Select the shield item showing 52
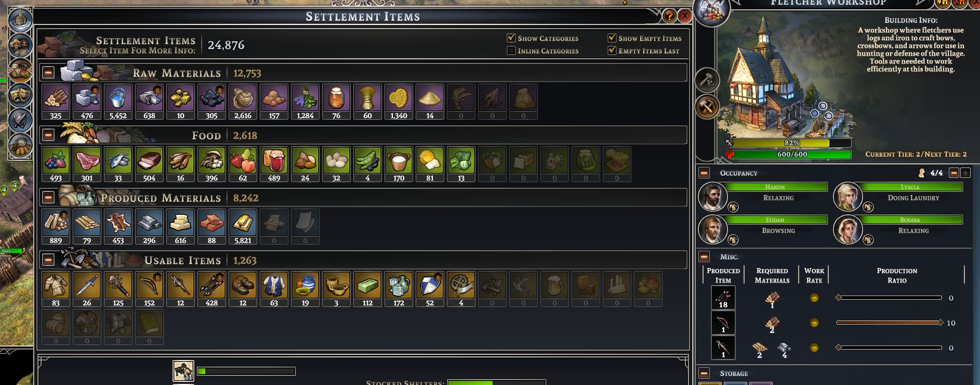This screenshot has height=385, width=980. (x=430, y=289)
